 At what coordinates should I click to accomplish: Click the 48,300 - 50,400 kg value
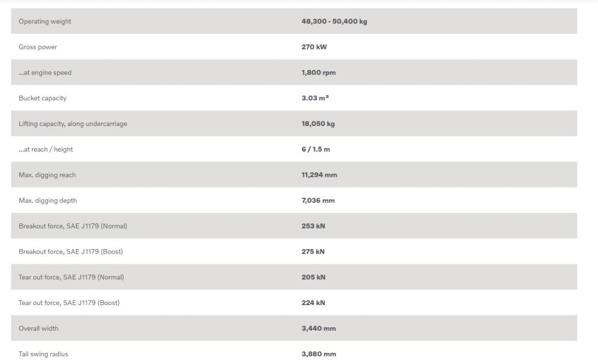pyautogui.click(x=334, y=22)
